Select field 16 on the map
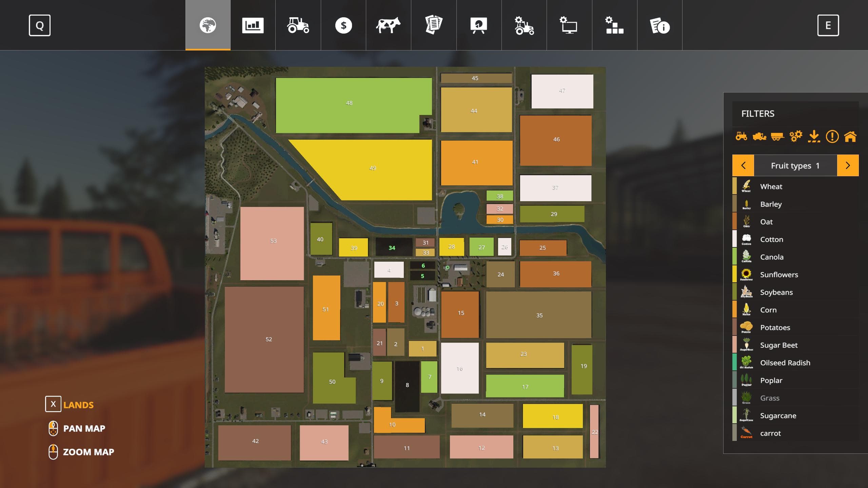Viewport: 868px width, 488px height. click(x=460, y=368)
